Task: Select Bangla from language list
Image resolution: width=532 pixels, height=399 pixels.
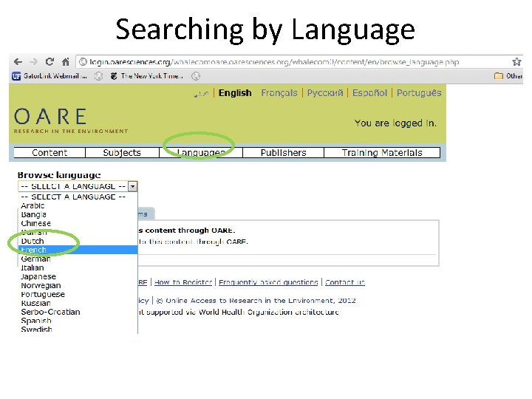Action: point(78,214)
